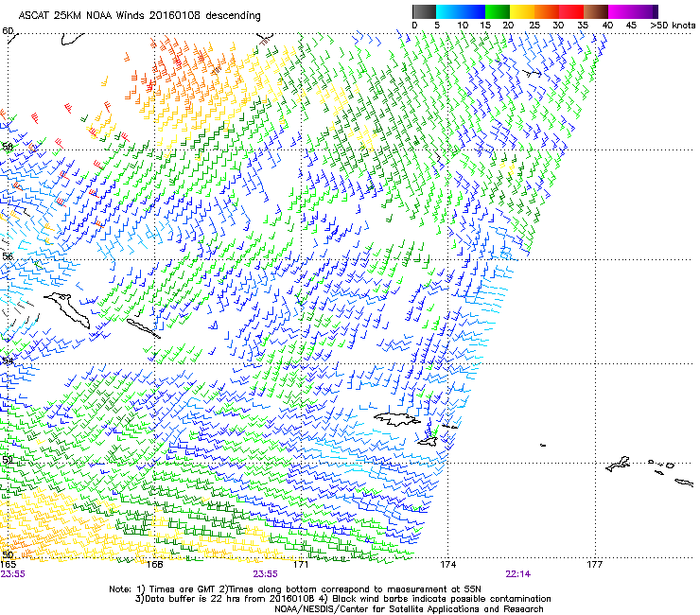Click the longitude label '171'
The height and width of the screenshot is (615, 700).
(301, 565)
